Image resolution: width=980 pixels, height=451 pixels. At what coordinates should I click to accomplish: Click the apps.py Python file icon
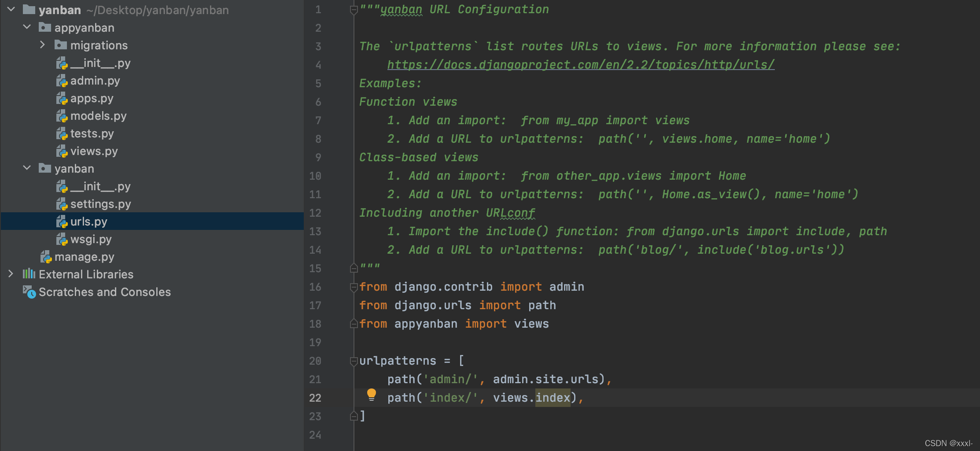62,98
